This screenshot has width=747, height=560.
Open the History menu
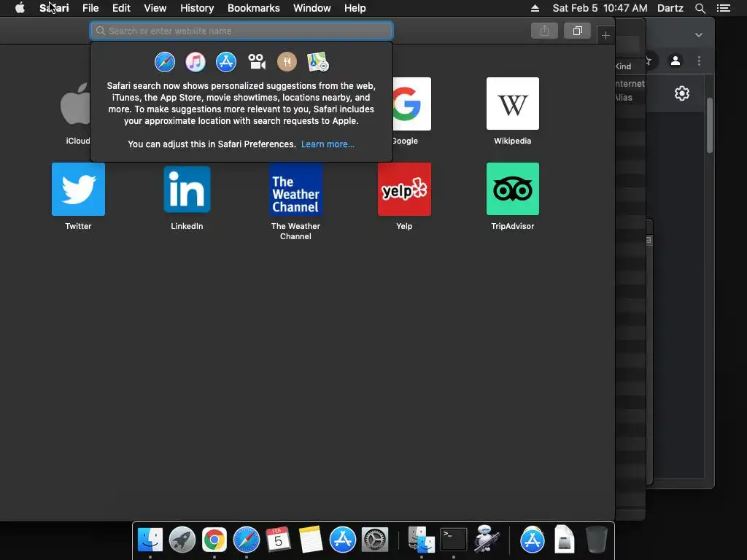[197, 8]
